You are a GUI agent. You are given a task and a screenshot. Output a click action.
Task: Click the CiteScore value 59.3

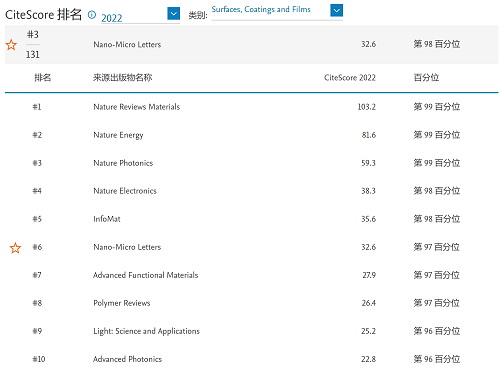(368, 163)
